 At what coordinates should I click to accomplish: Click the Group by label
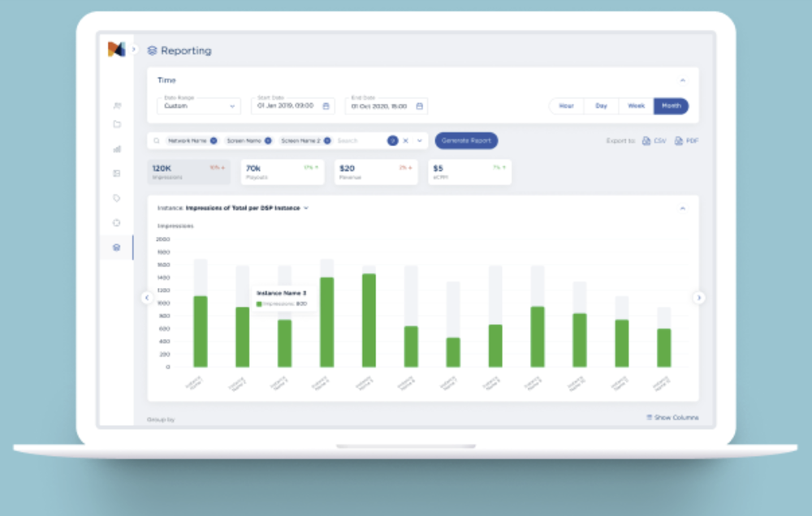pos(161,419)
